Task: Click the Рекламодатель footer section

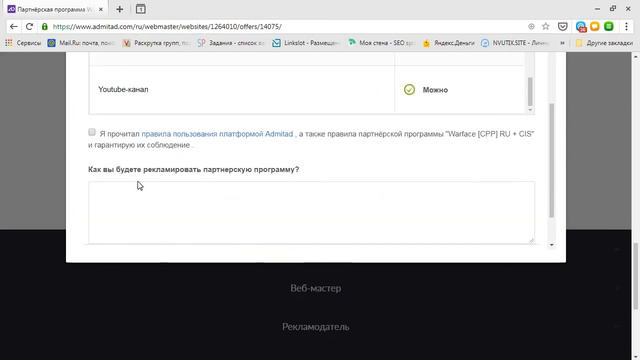Action: click(316, 327)
